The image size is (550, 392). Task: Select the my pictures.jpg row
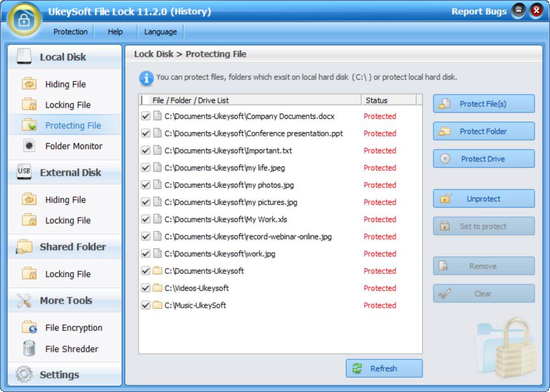point(280,202)
